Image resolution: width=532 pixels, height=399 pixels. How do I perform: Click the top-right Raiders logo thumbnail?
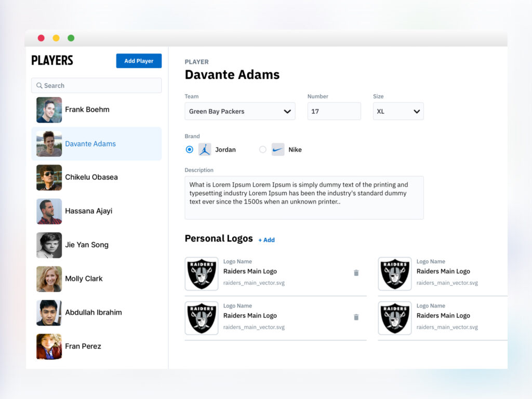coord(395,274)
